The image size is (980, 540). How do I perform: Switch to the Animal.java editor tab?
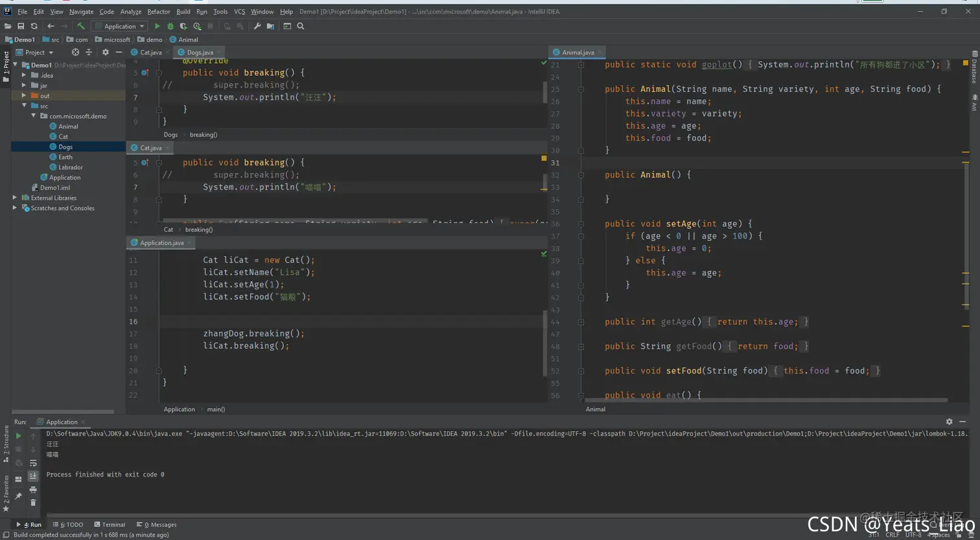577,53
